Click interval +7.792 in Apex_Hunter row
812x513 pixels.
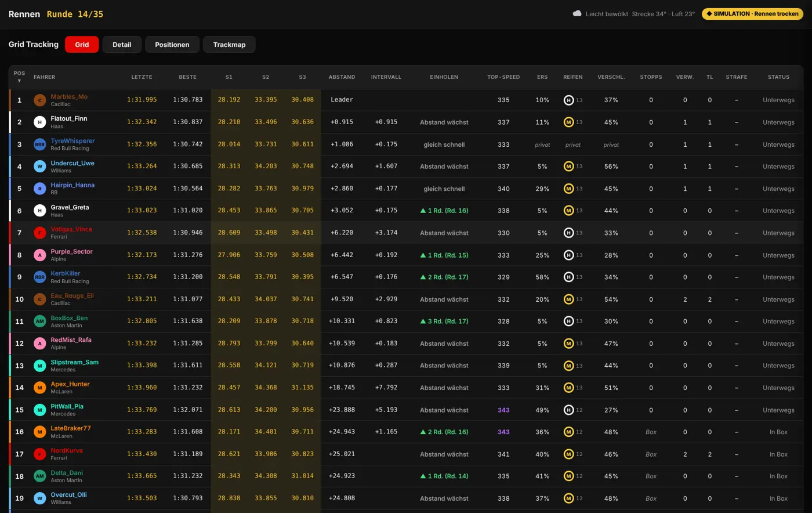(x=386, y=388)
